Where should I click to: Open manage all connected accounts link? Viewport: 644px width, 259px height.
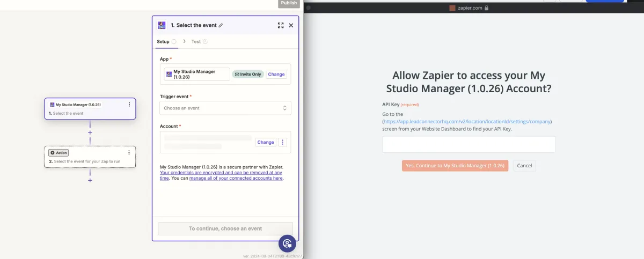pos(236,178)
